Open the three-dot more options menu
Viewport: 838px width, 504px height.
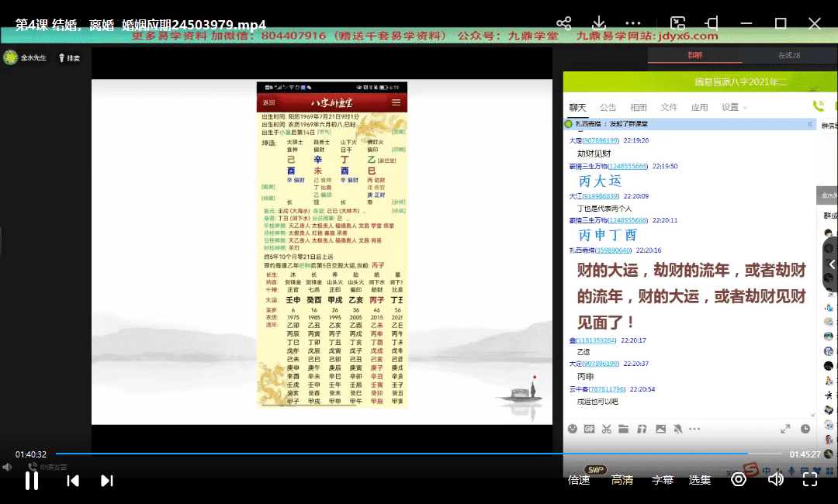point(633,23)
